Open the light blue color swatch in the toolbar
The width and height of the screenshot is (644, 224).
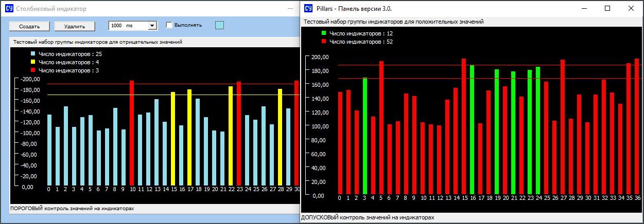pos(219,25)
